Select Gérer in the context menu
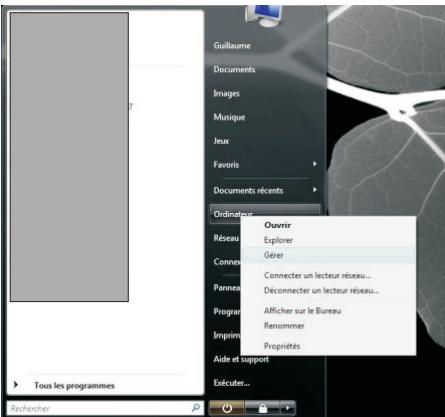445x417 pixels. coord(328,255)
